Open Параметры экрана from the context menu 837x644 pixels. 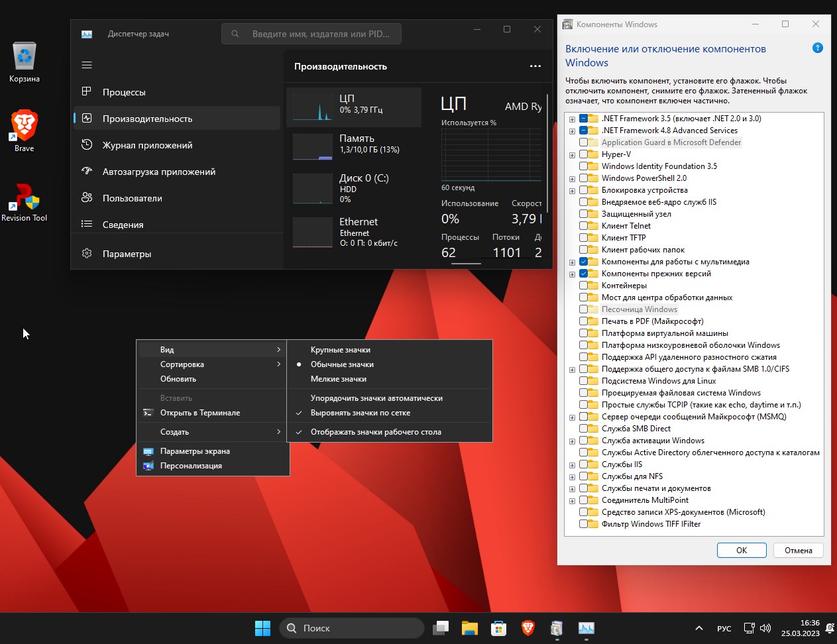pos(213,451)
